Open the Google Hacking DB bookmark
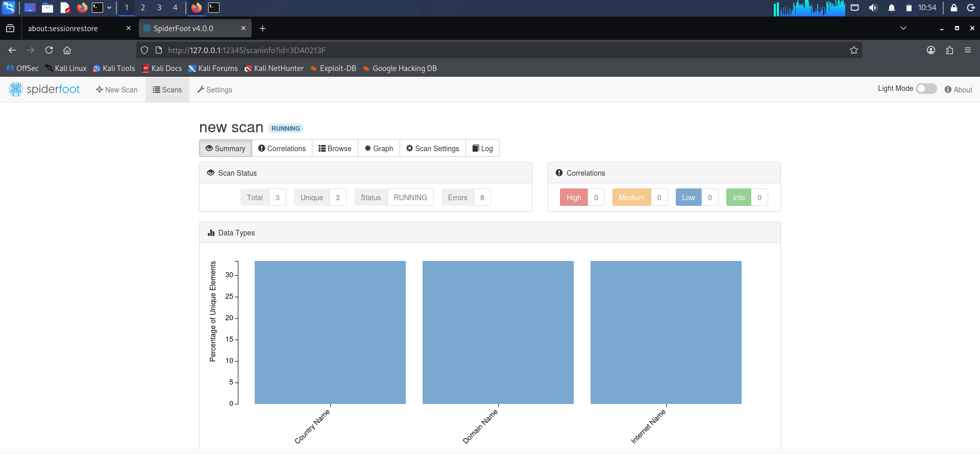980x454 pixels. tap(400, 68)
